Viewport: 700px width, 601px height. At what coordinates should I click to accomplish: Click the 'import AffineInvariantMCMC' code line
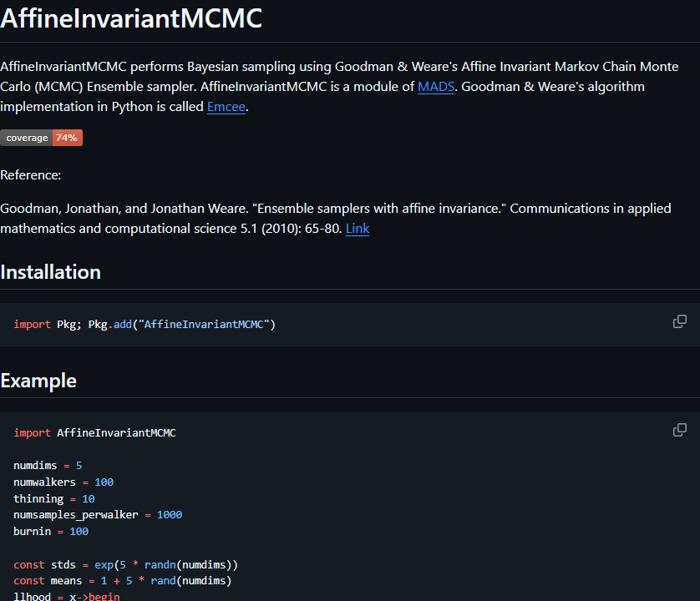point(94,432)
